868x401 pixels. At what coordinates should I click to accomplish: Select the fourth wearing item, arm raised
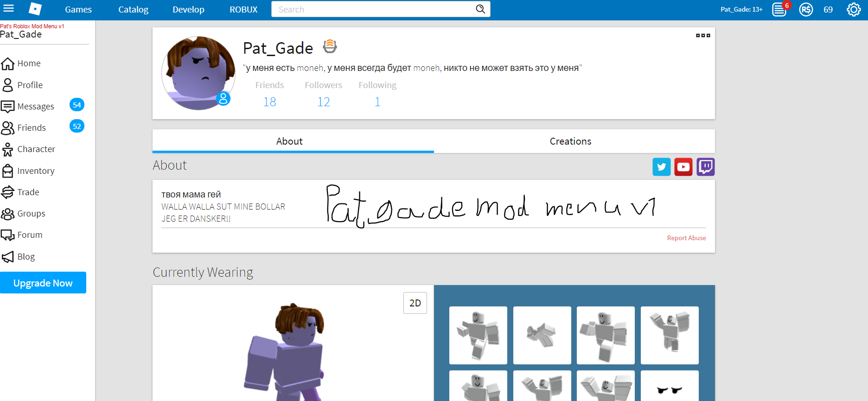670,335
